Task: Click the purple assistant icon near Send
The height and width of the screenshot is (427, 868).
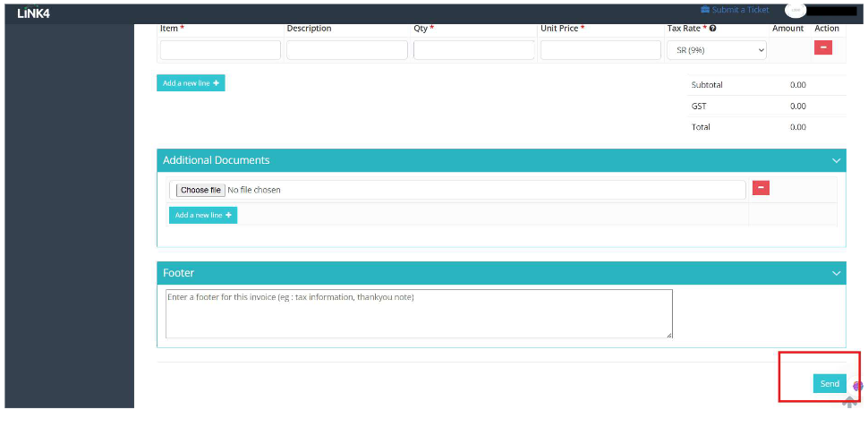Action: (x=857, y=386)
